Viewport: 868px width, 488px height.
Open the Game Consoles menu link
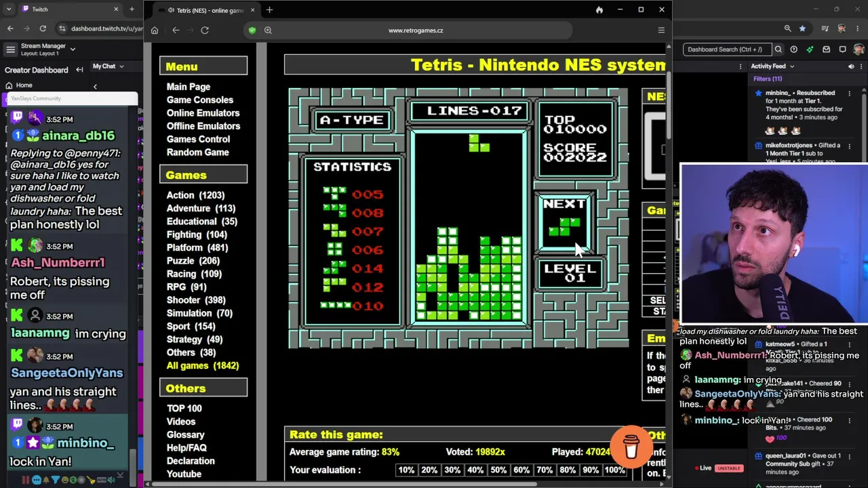(200, 100)
